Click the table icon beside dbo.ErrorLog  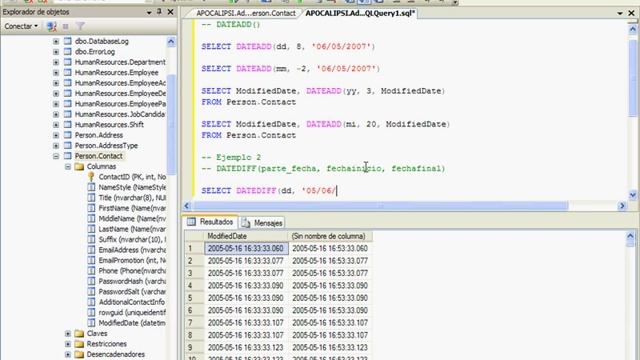pyautogui.click(x=67, y=52)
